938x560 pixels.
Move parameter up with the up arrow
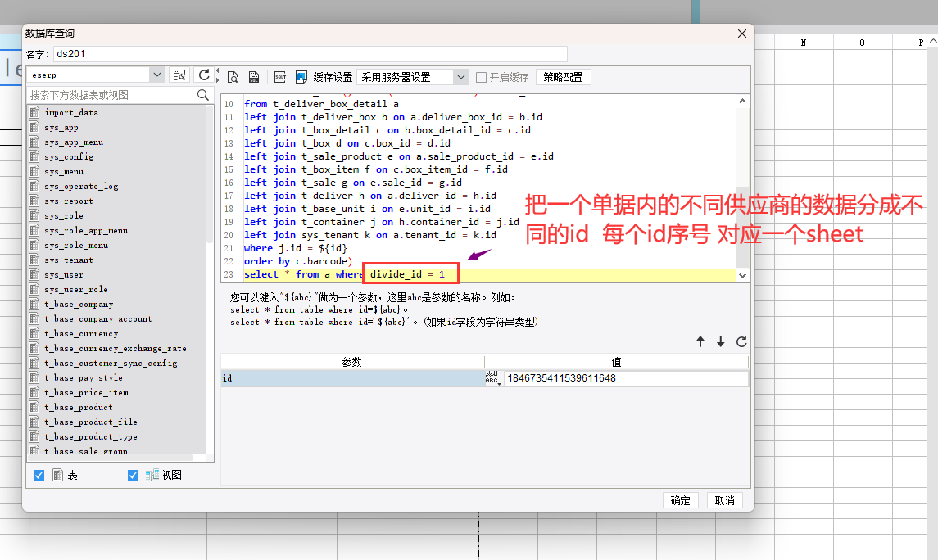700,341
